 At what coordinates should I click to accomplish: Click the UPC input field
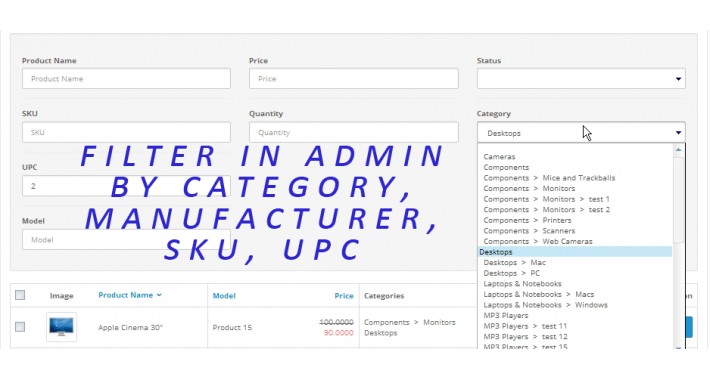(x=126, y=186)
